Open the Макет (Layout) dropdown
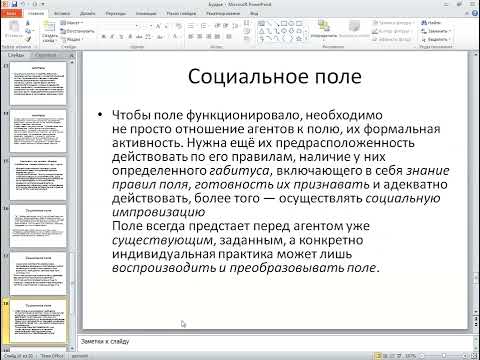This screenshot has height=360, width=480. pyautogui.click(x=72, y=23)
